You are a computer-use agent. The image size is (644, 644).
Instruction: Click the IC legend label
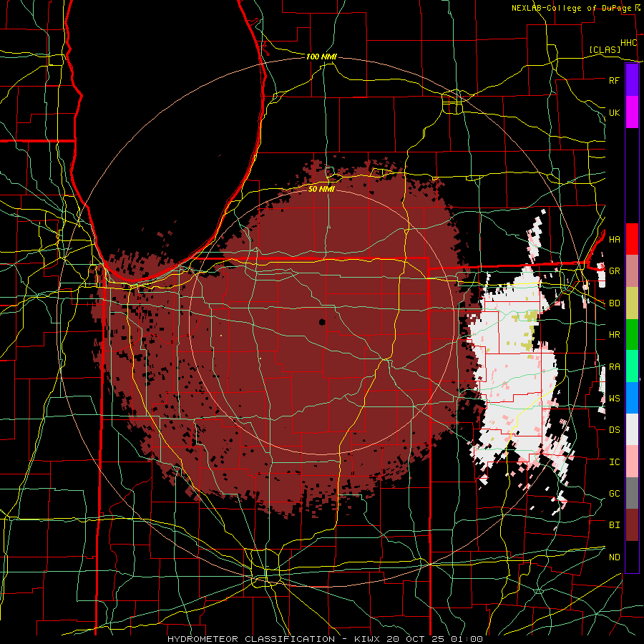pos(614,462)
